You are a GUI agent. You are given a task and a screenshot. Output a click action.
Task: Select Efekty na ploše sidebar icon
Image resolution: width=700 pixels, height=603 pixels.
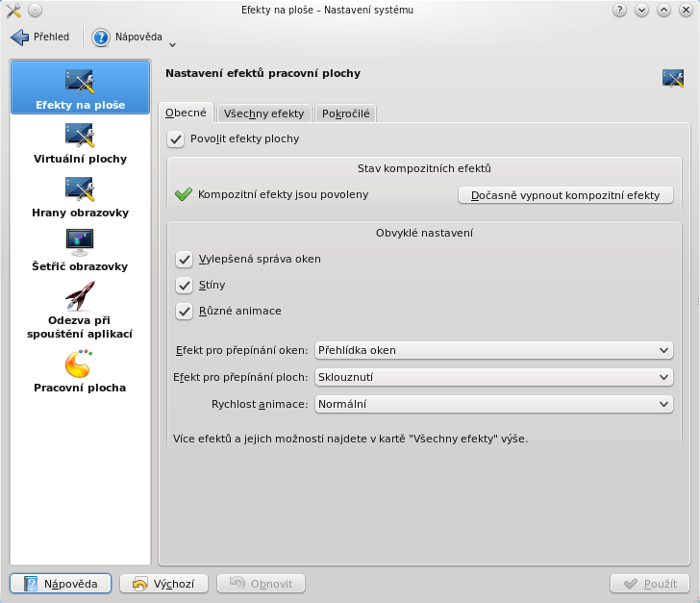coord(80,82)
